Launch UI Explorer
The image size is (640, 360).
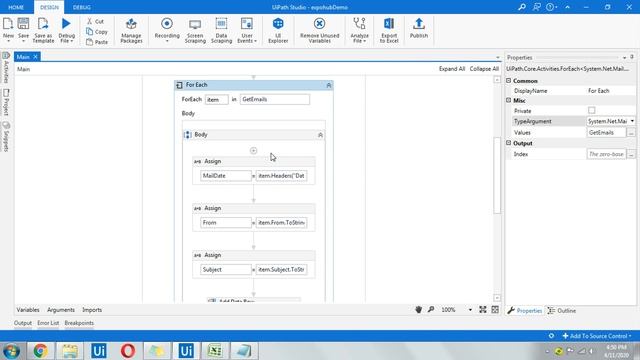278,30
